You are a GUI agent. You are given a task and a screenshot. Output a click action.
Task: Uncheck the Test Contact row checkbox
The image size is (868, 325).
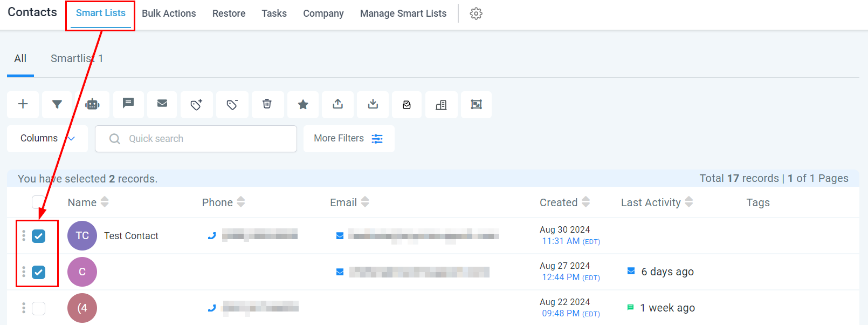click(x=38, y=236)
